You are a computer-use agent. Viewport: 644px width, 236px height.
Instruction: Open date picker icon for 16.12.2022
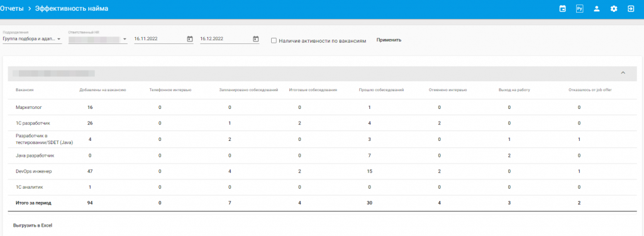[255, 38]
